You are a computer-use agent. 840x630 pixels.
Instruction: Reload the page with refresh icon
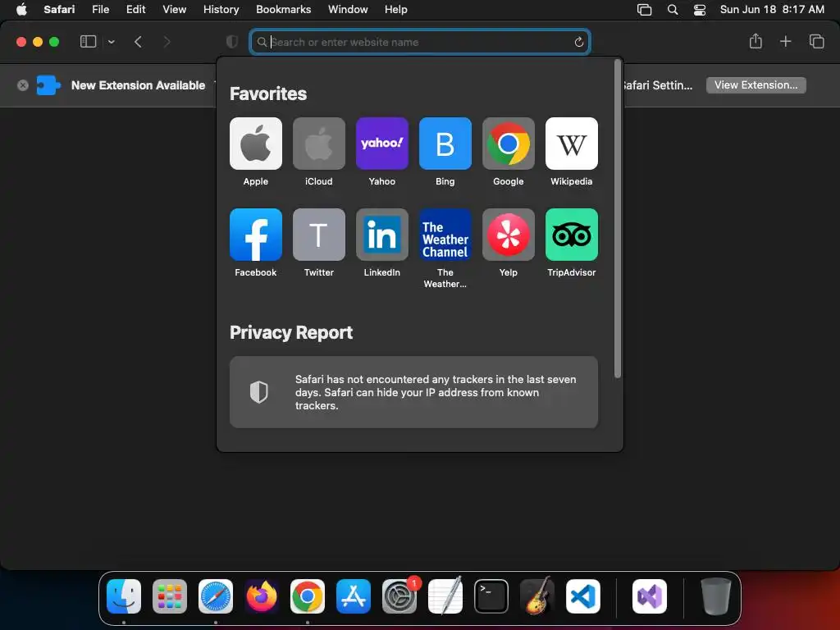coord(578,42)
